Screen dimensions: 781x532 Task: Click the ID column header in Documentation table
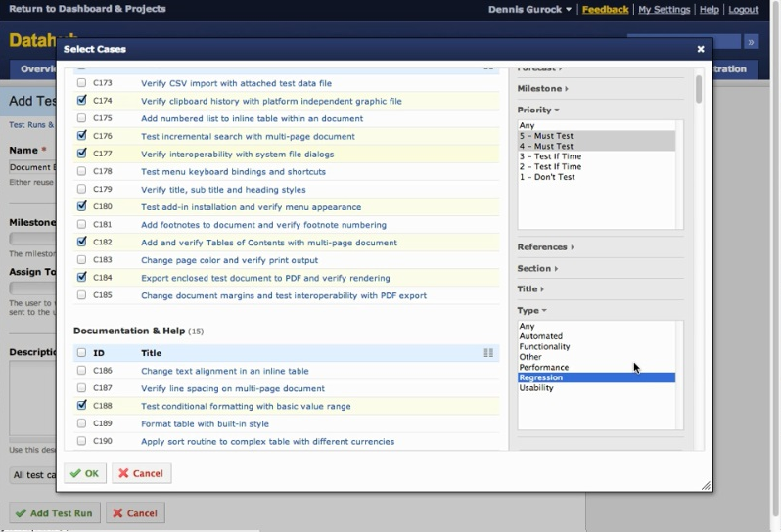99,353
